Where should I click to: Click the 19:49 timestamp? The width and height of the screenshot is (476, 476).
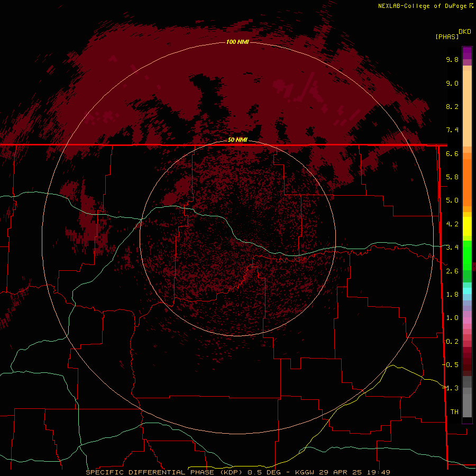[379, 472]
